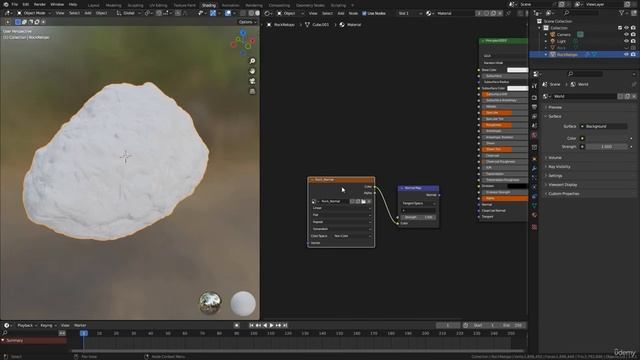This screenshot has height=360, width=640.
Task: Switch to the Sculpting workspace tab
Action: coord(136,5)
